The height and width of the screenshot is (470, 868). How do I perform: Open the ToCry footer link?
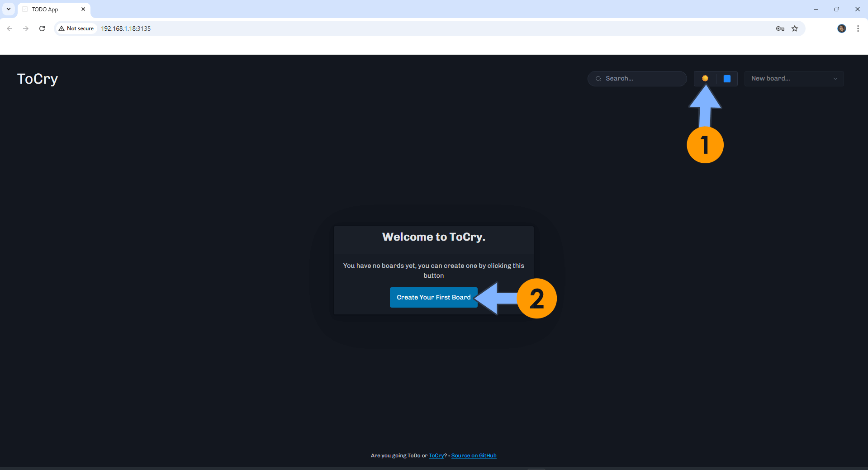click(436, 456)
